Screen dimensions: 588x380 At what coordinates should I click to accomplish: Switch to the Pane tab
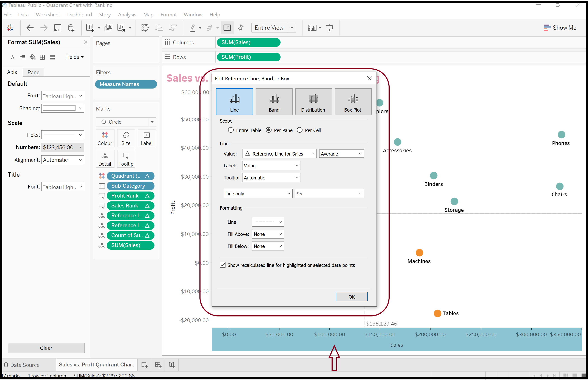pyautogui.click(x=34, y=72)
